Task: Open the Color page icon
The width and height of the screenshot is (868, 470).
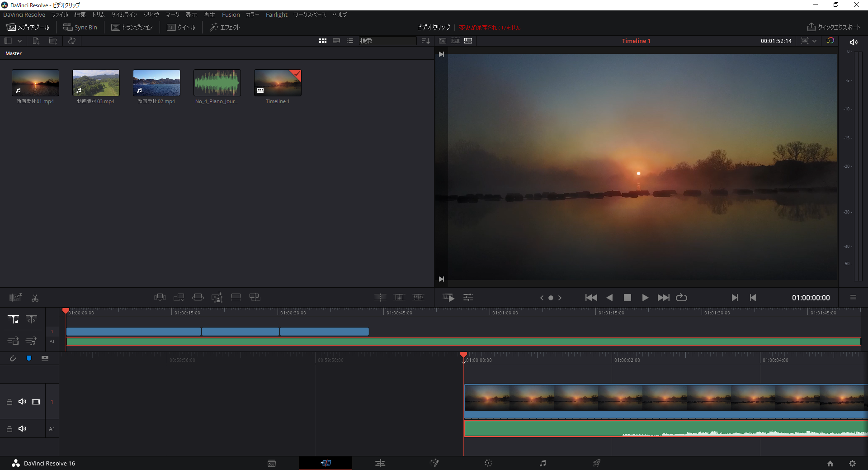Action: [x=488, y=463]
